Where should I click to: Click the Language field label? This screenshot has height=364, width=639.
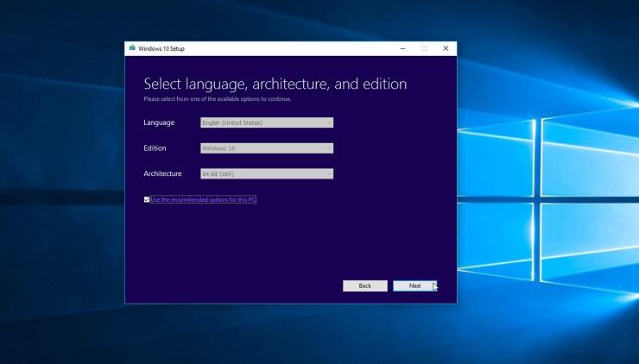pos(159,122)
